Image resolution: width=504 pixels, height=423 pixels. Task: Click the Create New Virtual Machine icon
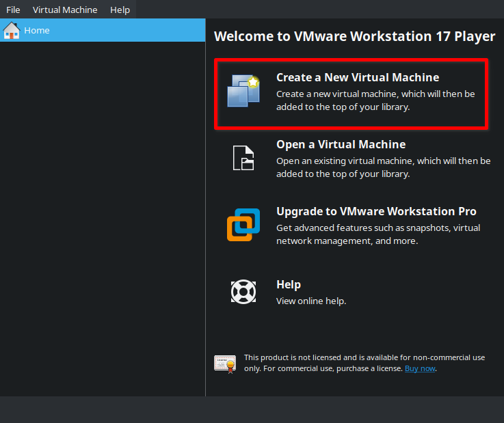tap(243, 91)
